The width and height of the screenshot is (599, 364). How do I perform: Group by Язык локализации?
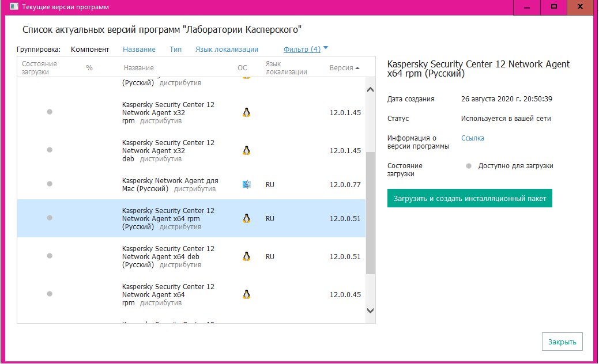(227, 49)
